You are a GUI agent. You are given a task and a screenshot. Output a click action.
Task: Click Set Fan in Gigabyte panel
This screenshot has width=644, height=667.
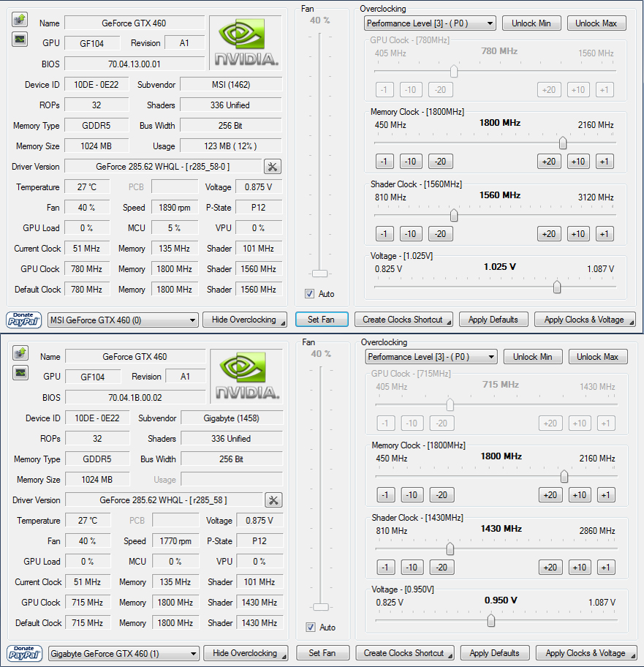pos(322,653)
